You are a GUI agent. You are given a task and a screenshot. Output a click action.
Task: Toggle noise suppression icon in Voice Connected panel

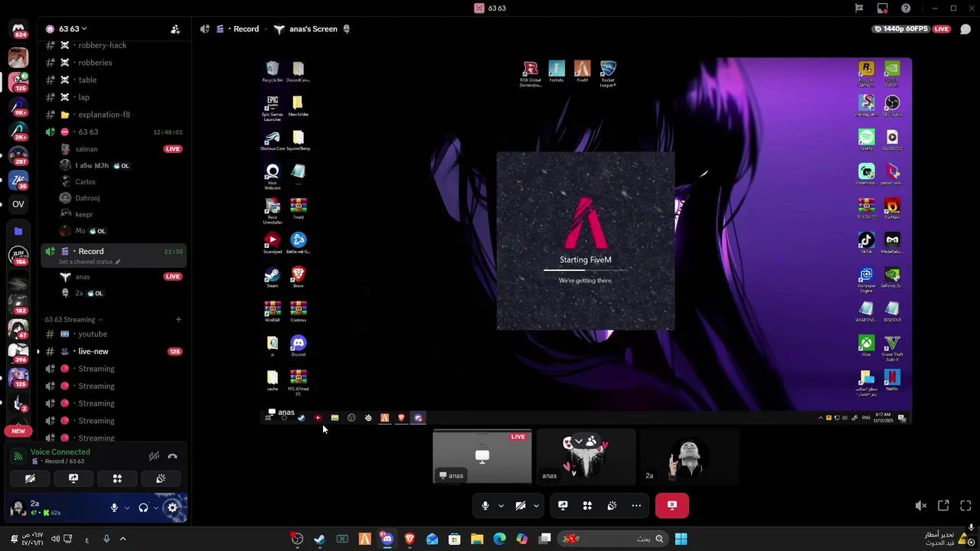point(154,456)
